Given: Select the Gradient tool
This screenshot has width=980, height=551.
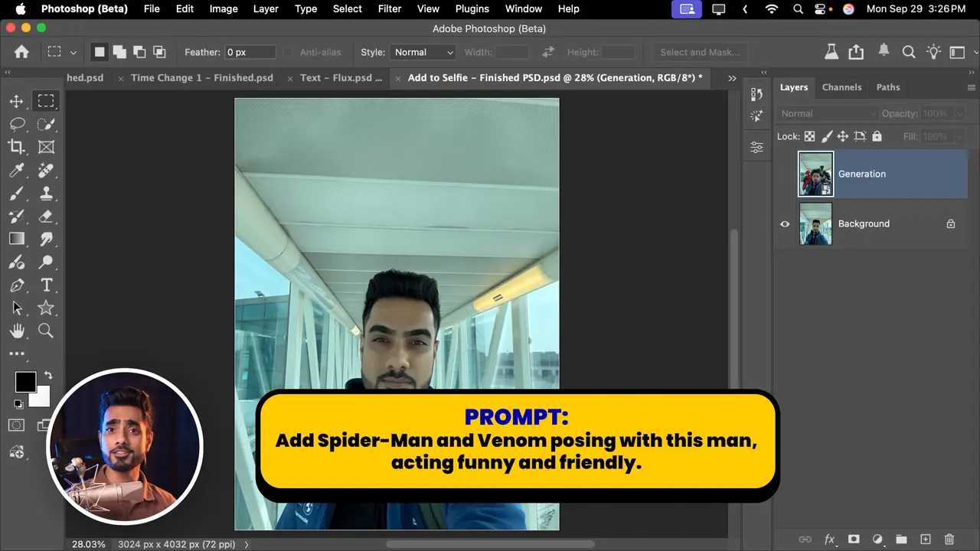Looking at the screenshot, I should (x=16, y=239).
